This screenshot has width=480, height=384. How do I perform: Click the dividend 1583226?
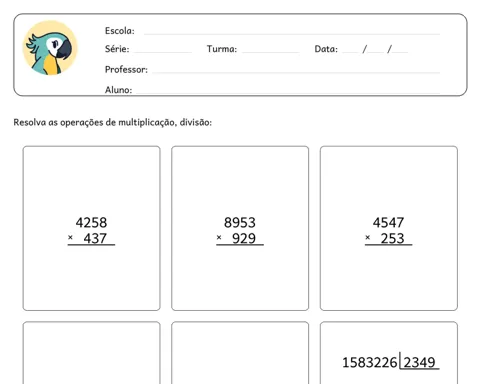pyautogui.click(x=370, y=362)
